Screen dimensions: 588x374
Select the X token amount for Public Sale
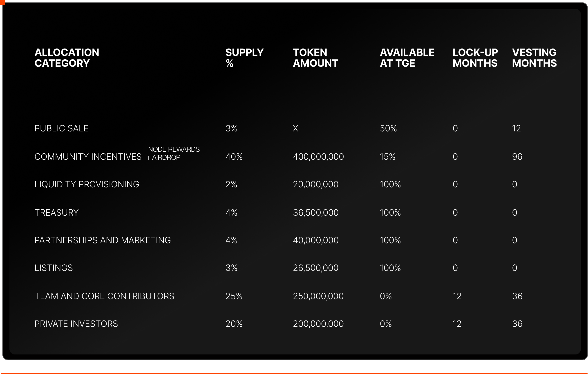[295, 128]
